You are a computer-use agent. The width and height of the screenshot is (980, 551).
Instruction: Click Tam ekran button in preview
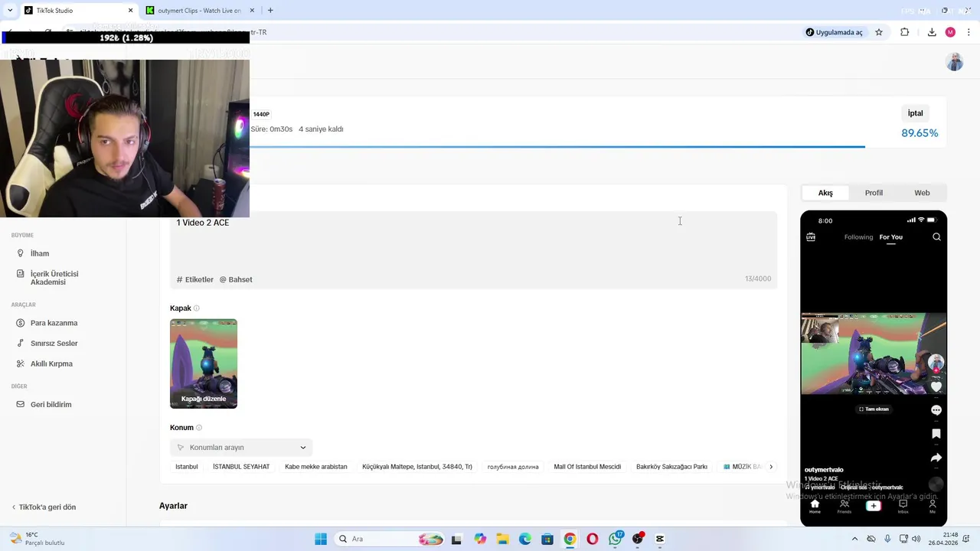coord(874,409)
